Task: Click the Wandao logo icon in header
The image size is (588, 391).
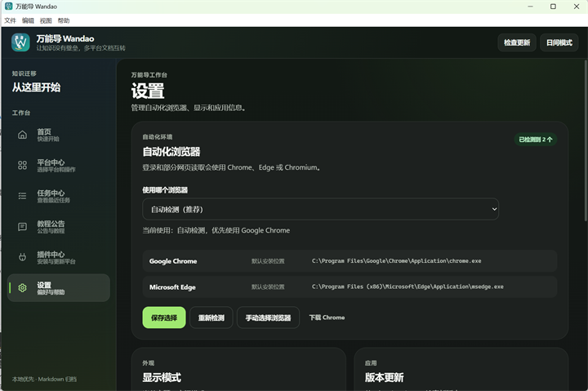Action: coord(20,42)
